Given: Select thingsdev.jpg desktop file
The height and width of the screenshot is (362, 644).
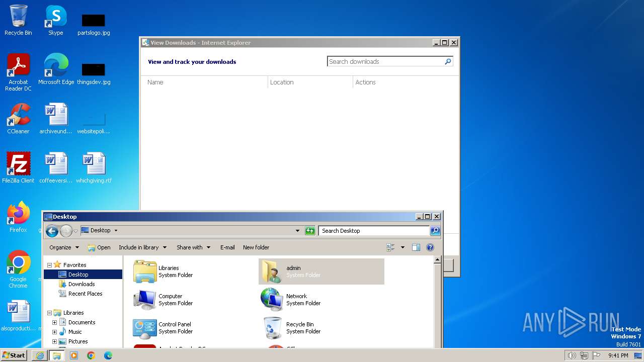Looking at the screenshot, I should point(94,73).
